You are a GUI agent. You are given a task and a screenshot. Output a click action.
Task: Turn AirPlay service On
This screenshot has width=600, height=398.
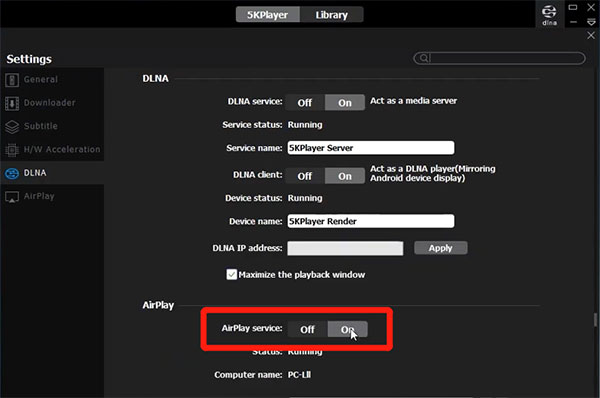tap(347, 329)
